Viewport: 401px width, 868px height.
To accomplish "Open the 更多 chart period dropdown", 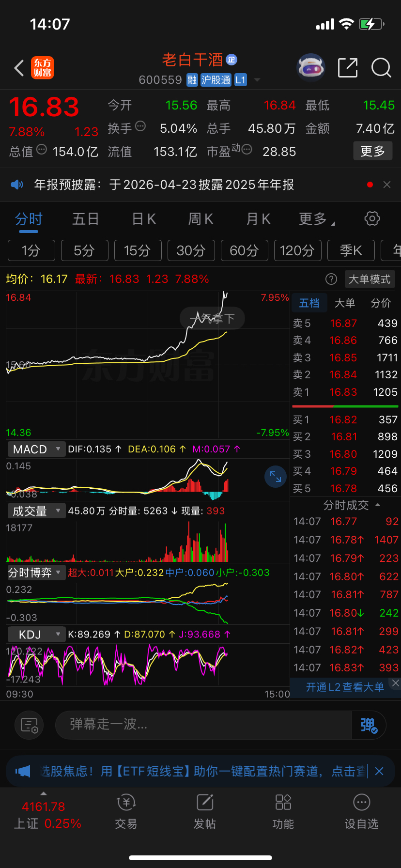I will coord(317,219).
